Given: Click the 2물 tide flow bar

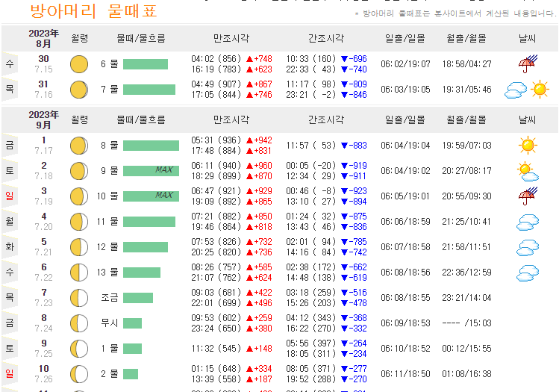Looking at the screenshot, I should tap(131, 374).
